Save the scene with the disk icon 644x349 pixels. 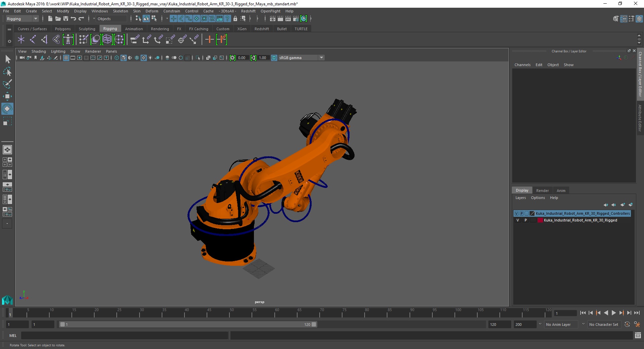(x=66, y=19)
